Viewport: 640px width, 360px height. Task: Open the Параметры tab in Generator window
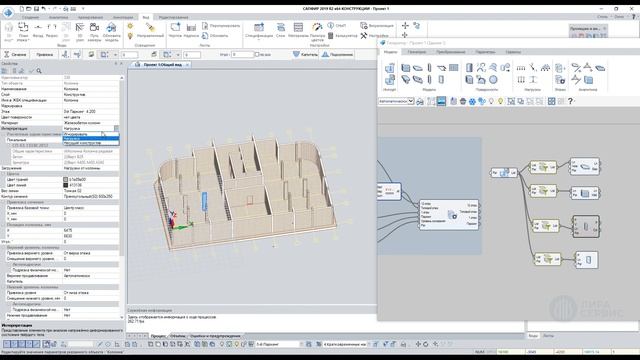[x=485, y=52]
